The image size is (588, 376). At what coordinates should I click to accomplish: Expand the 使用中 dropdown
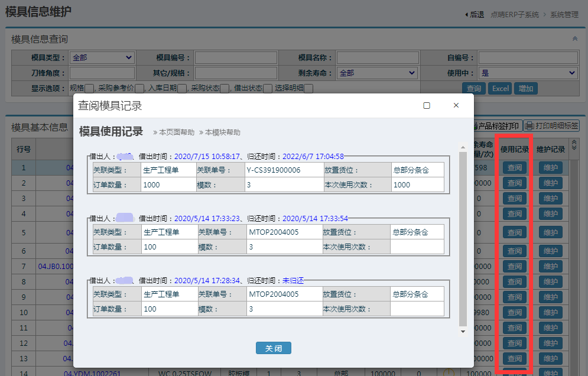[x=528, y=73]
